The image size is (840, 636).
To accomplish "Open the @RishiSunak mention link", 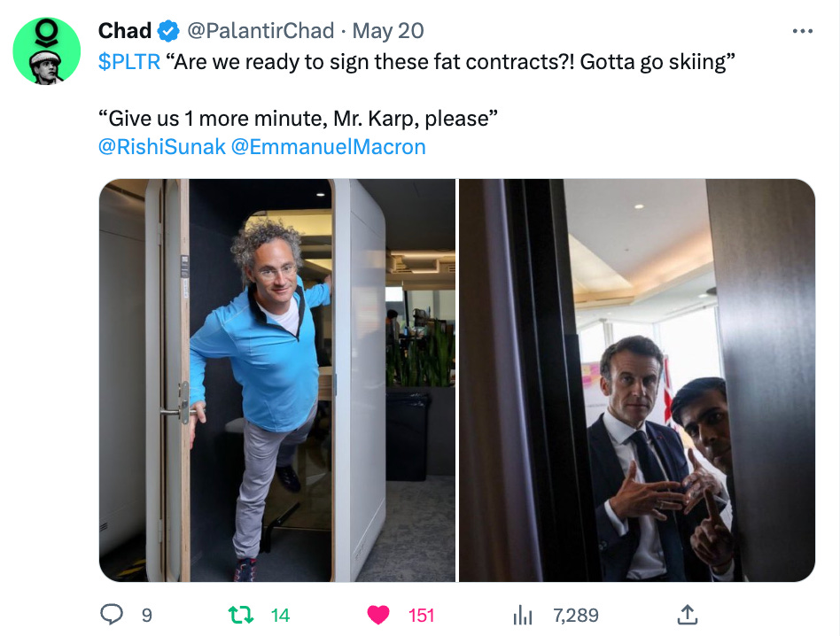I will click(x=162, y=147).
